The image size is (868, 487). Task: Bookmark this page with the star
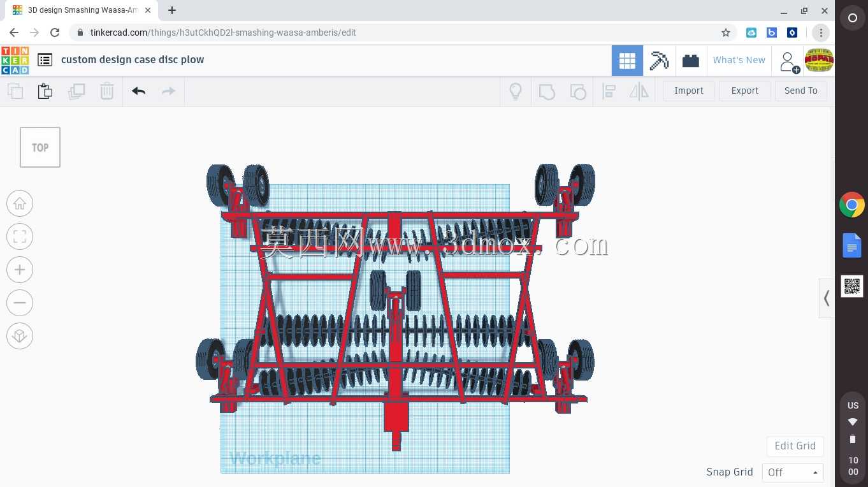pos(725,33)
